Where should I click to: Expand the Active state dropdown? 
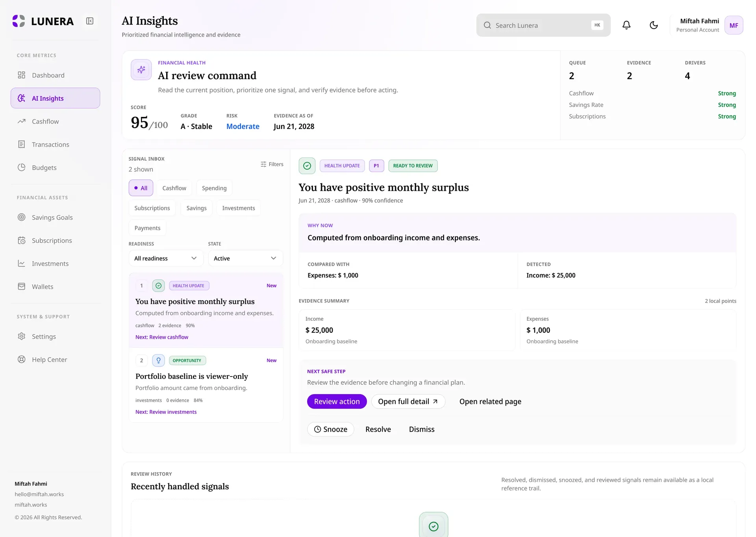[245, 258]
